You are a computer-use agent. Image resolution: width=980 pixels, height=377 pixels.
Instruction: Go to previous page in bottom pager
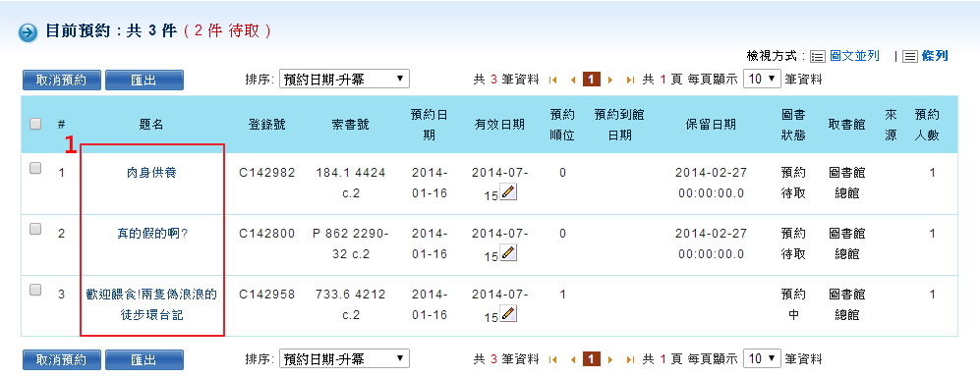point(572,359)
